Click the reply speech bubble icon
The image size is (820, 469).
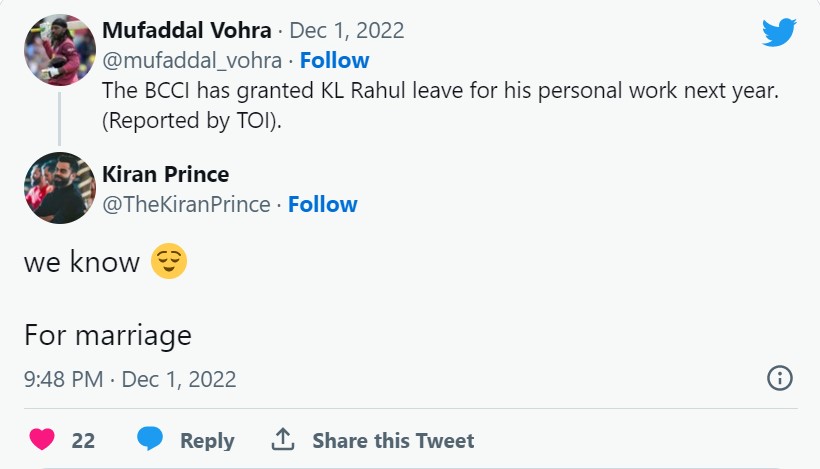(x=150, y=439)
